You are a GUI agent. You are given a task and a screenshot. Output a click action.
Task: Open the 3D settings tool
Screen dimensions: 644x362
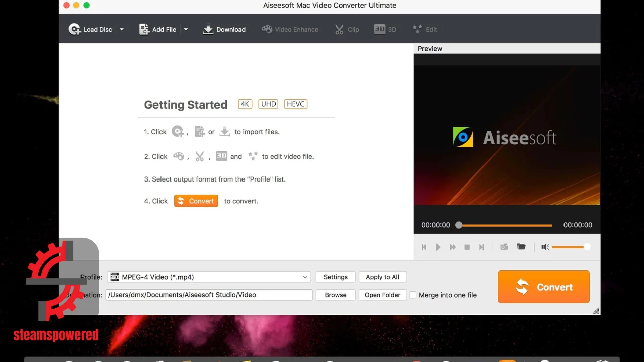coord(385,29)
